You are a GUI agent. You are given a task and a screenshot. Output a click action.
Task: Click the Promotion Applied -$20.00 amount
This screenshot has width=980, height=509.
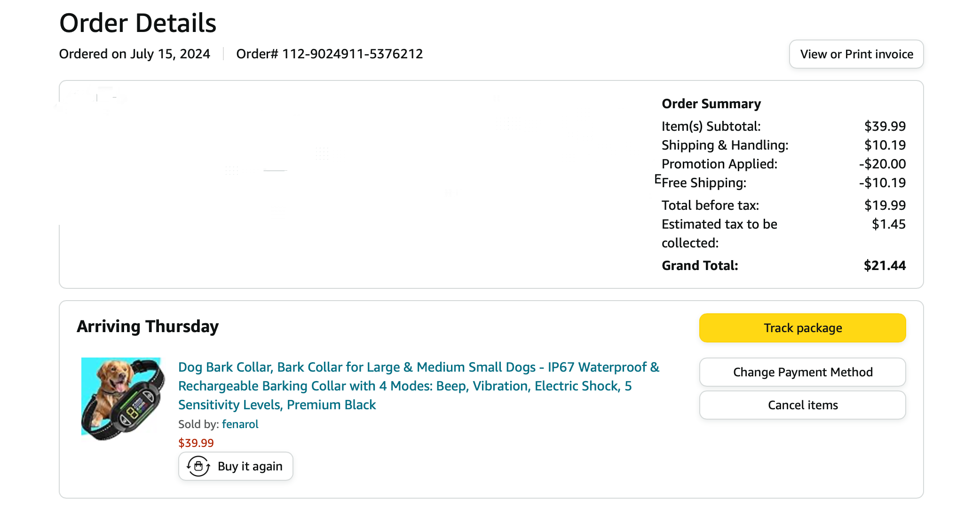pos(882,164)
